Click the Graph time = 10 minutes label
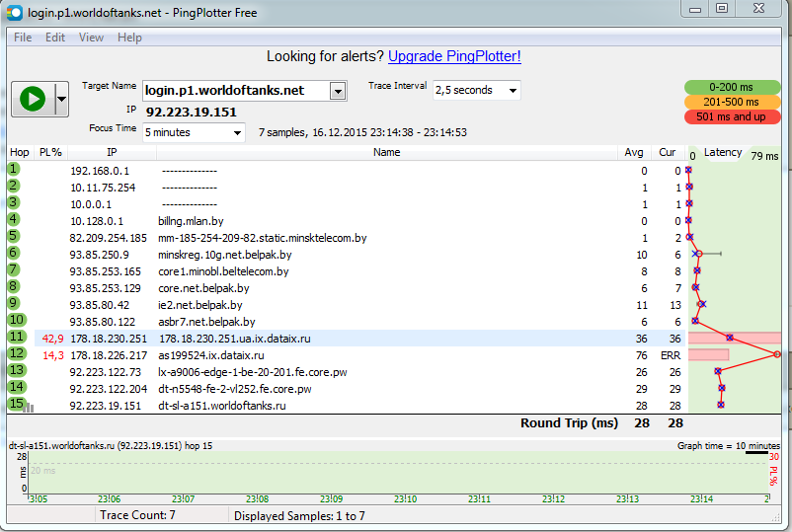This screenshot has width=792, height=532. pos(729,446)
